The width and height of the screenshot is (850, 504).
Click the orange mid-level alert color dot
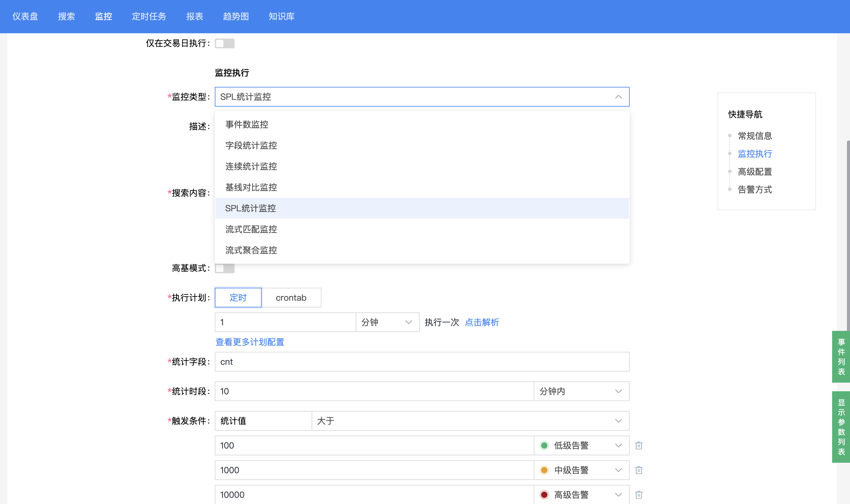click(x=544, y=470)
